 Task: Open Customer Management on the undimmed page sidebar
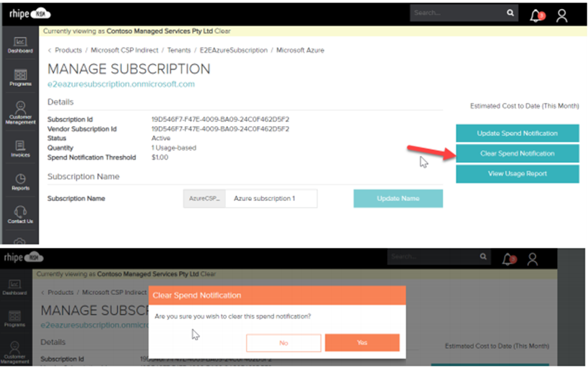coord(20,112)
